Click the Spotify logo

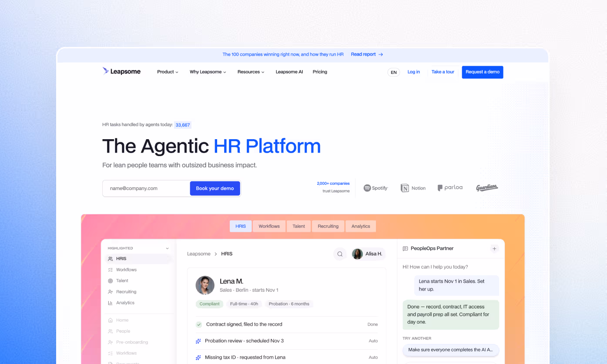[x=376, y=188]
